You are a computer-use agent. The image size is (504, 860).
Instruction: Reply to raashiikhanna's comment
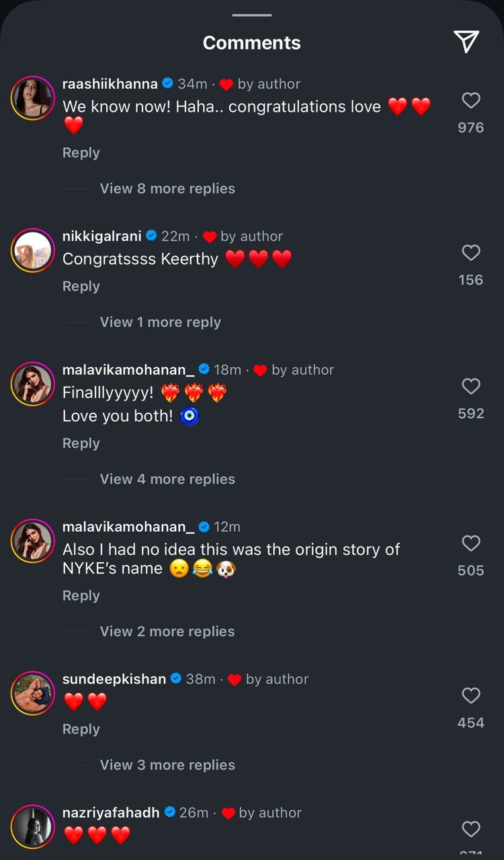pos(81,153)
